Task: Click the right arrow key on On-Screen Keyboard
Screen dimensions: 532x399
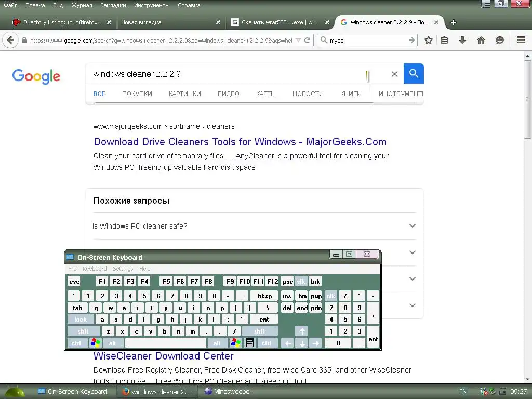Action: [315, 343]
